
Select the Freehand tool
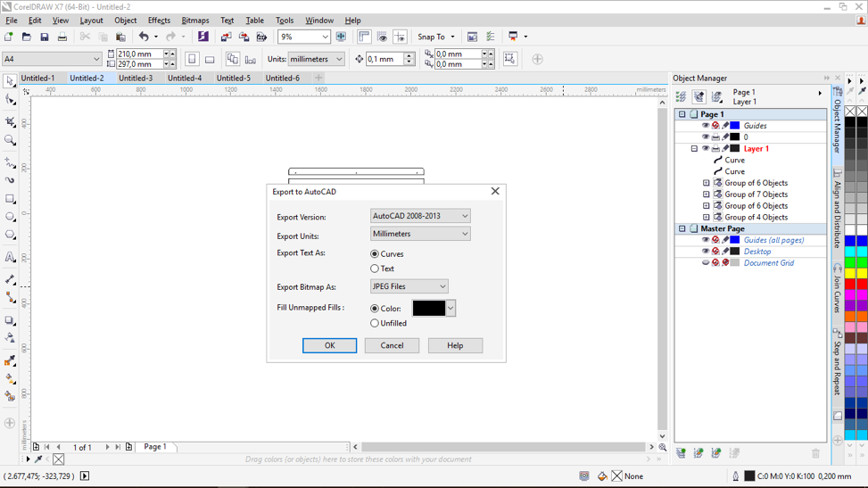tap(10, 162)
